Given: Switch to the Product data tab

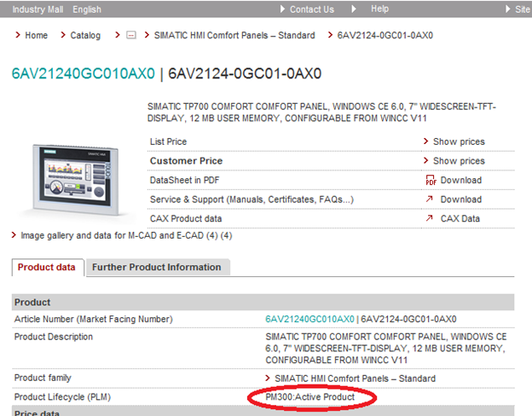Looking at the screenshot, I should (47, 268).
